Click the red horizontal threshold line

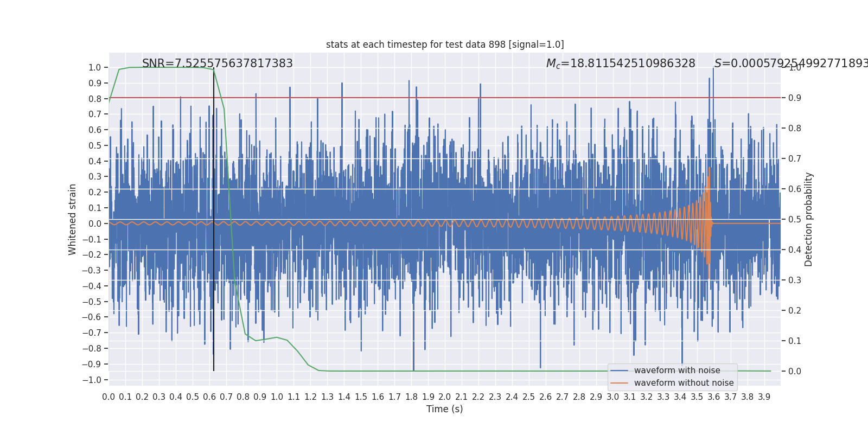pos(445,98)
